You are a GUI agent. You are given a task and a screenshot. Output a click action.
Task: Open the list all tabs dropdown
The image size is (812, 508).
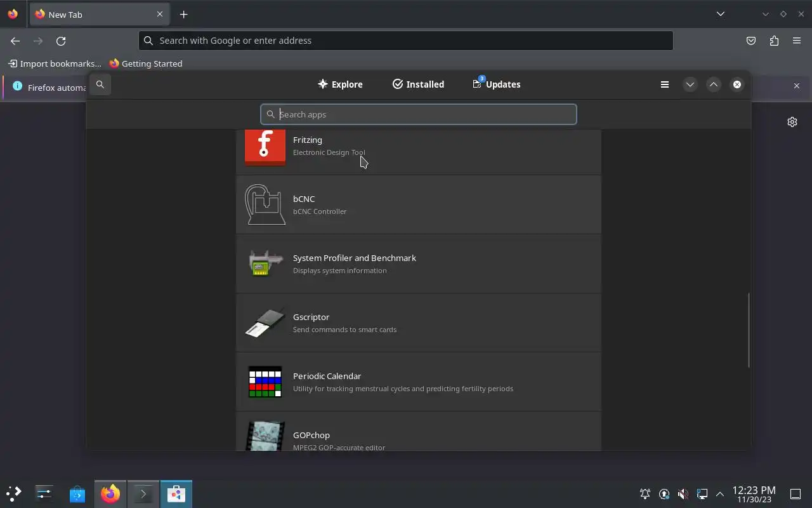(721, 14)
